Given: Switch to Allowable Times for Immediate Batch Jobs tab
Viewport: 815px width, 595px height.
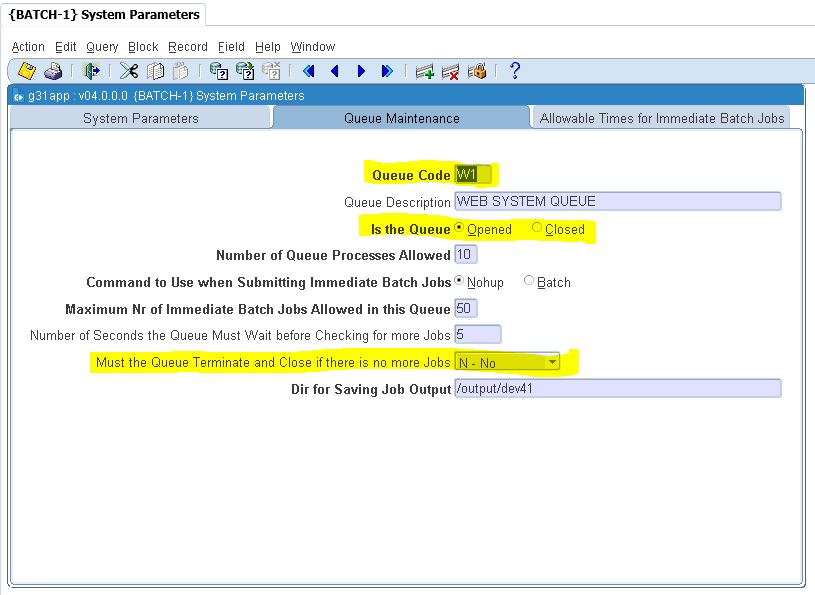Looking at the screenshot, I should point(661,118).
